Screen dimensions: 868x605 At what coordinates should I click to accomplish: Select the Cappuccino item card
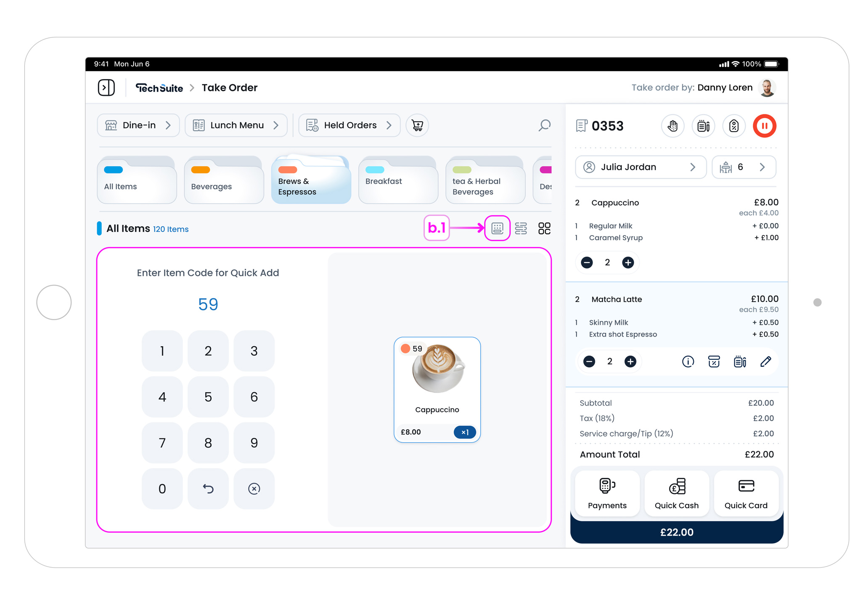[437, 389]
